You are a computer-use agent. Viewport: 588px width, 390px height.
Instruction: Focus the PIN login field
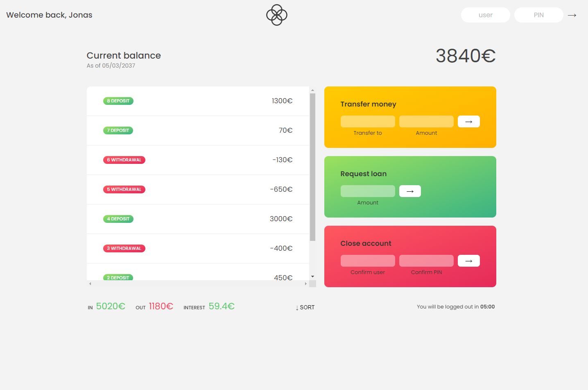tap(539, 15)
